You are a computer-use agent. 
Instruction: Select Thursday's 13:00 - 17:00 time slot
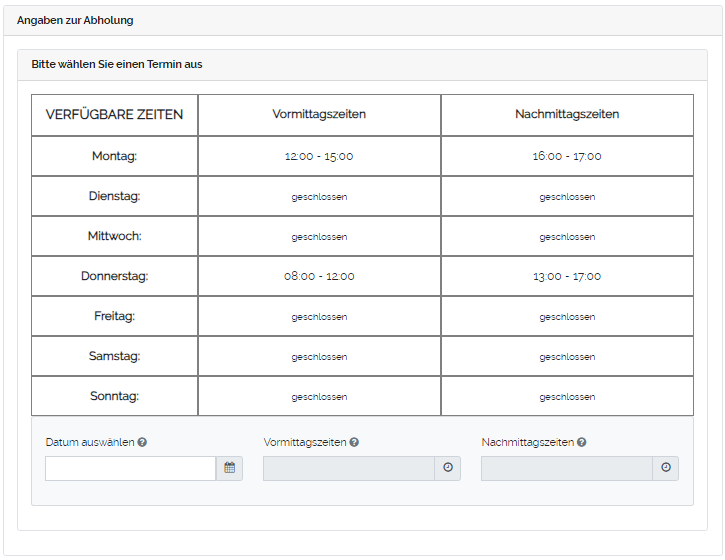[x=567, y=276]
